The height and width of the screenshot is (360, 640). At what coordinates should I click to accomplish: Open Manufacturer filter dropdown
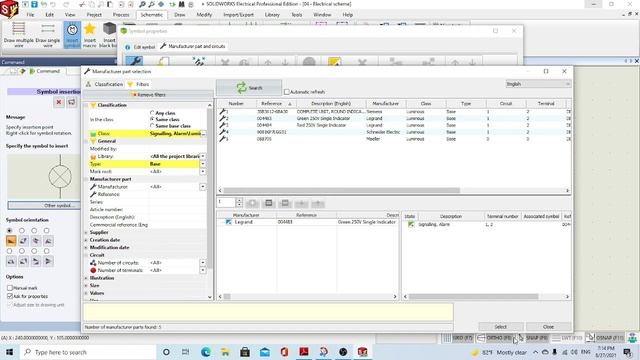coord(203,187)
